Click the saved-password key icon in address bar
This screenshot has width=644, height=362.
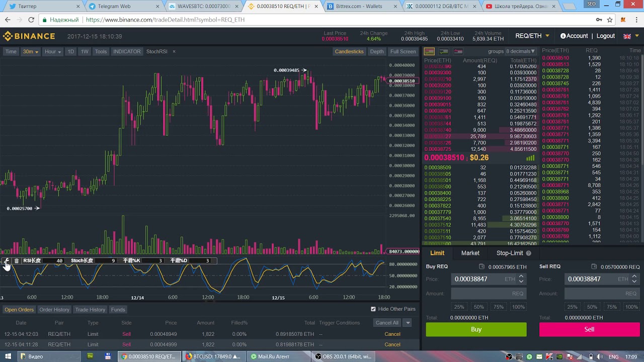[x=599, y=20]
